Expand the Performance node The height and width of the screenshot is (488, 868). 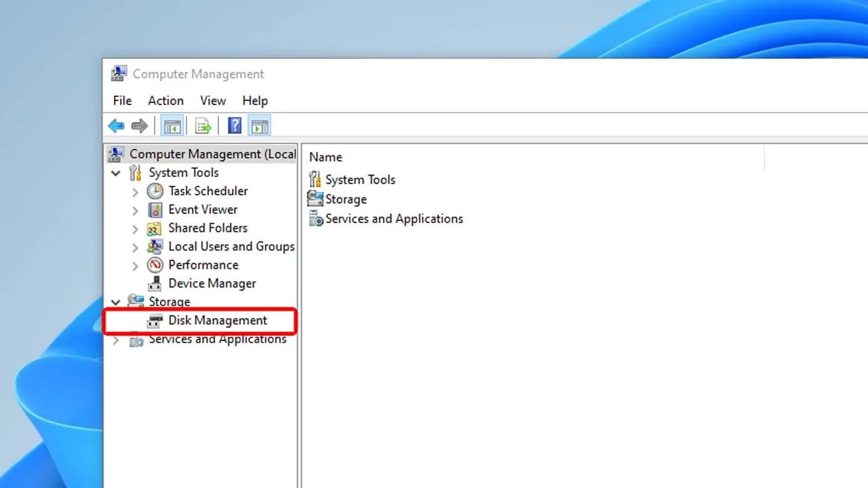(135, 266)
